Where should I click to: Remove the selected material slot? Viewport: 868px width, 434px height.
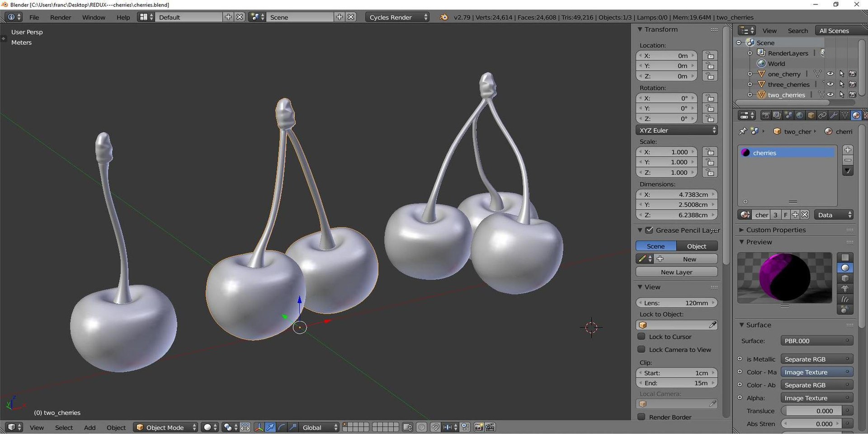(x=848, y=160)
